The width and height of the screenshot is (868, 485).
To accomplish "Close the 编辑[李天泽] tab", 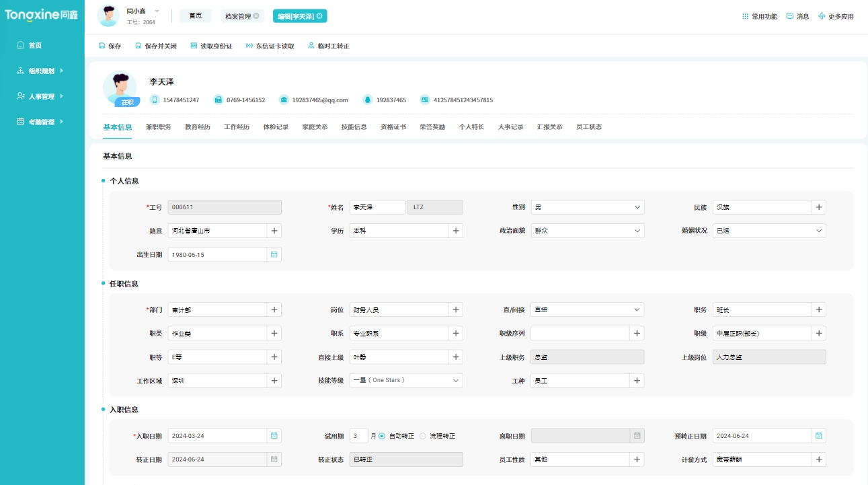I will pyautogui.click(x=319, y=16).
